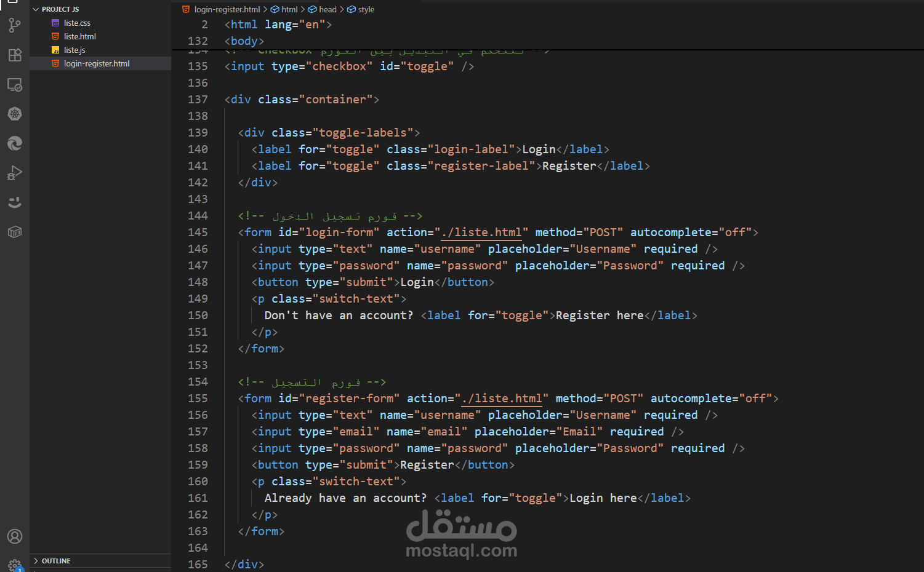
Task: Follow the ./liste.html link in register-form action
Action: coord(502,399)
